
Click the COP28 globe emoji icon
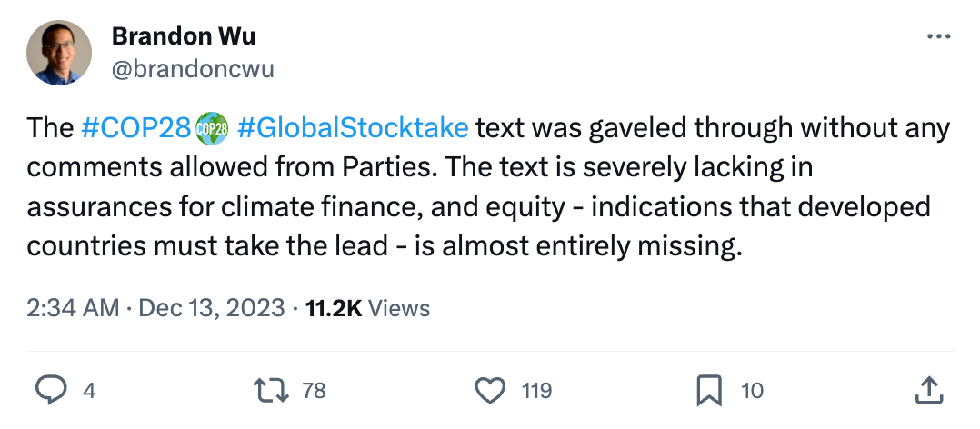pyautogui.click(x=210, y=129)
